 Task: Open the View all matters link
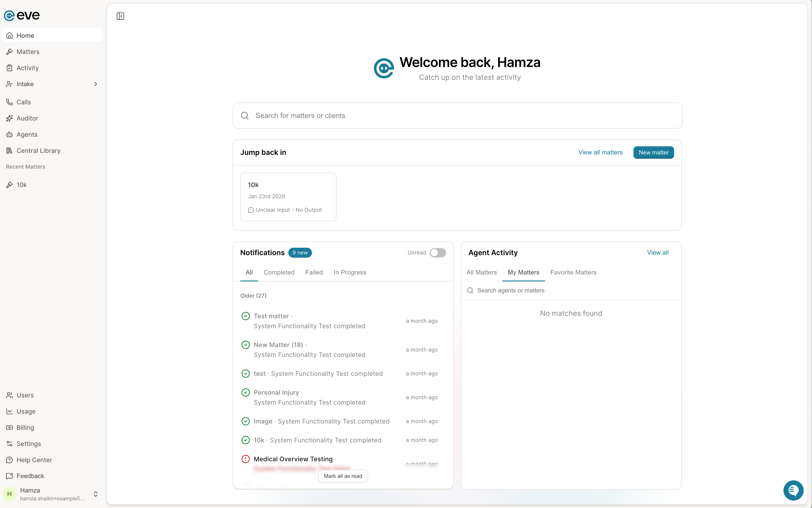[x=600, y=153]
